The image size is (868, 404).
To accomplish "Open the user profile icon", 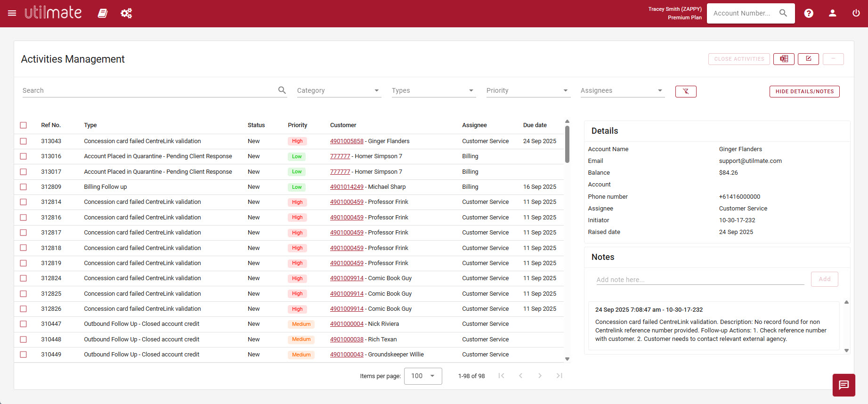I will (x=832, y=13).
